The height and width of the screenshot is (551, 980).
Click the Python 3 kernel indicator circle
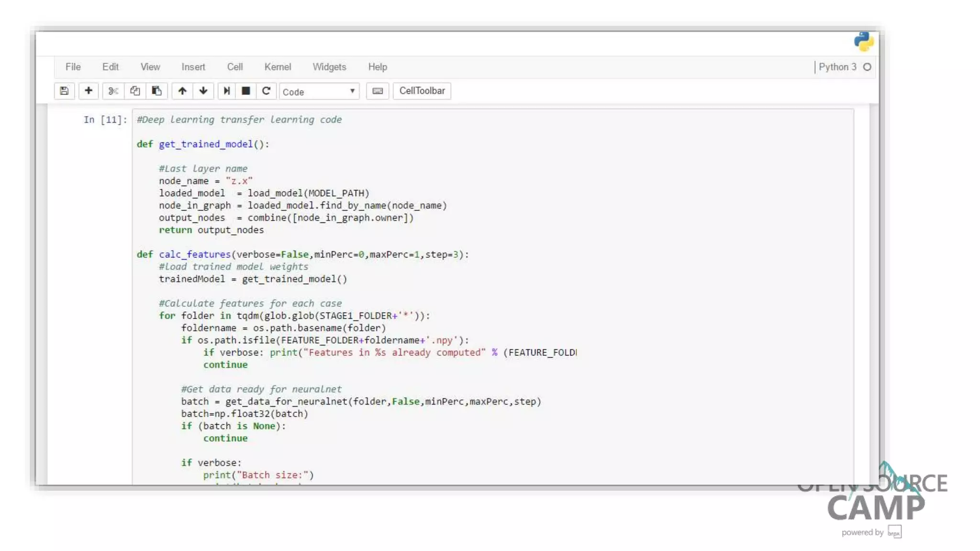867,67
